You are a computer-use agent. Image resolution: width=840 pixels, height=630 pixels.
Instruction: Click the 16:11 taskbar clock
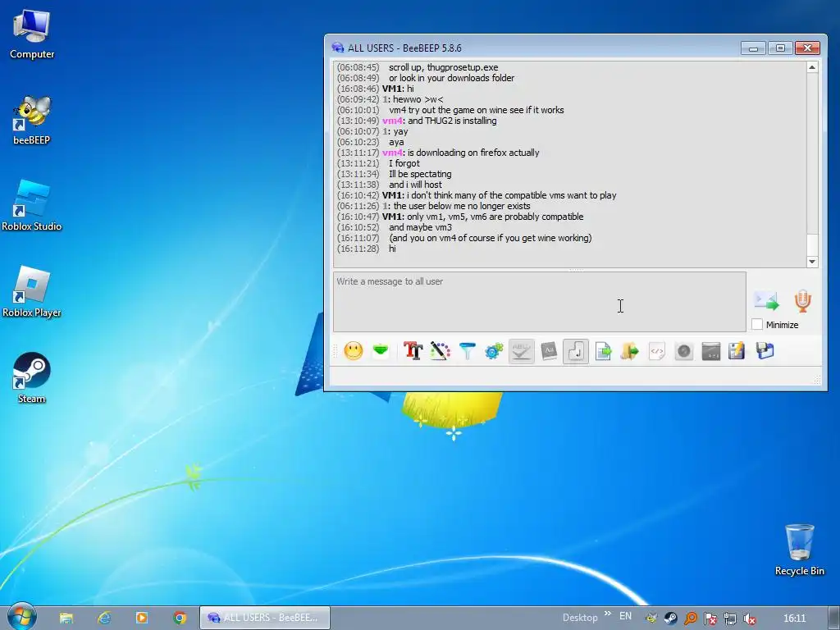click(x=794, y=619)
